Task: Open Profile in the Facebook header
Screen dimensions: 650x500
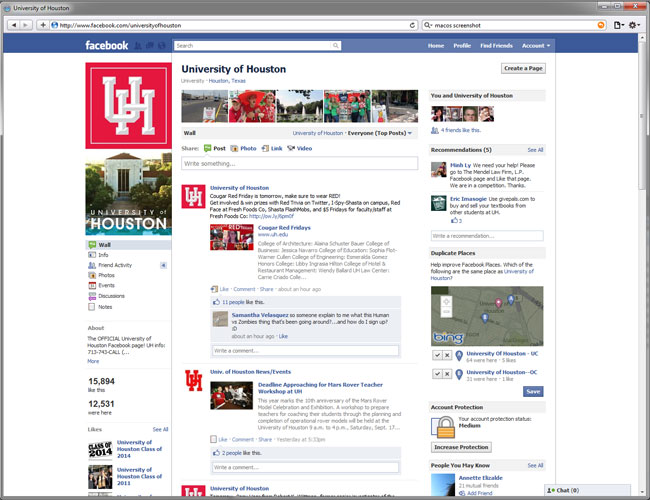Action: [x=462, y=46]
